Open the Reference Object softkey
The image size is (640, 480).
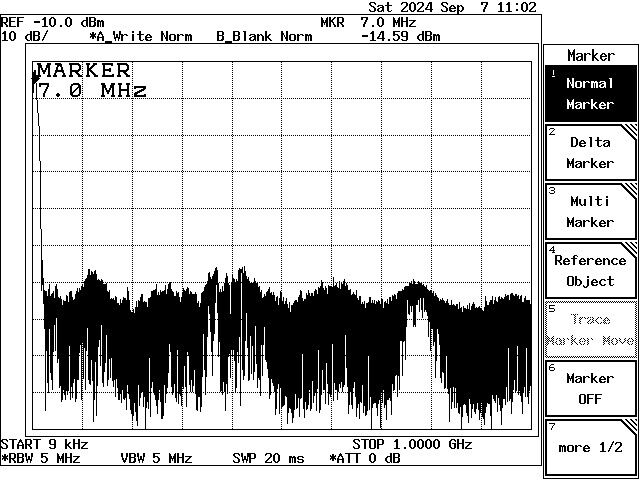(591, 271)
